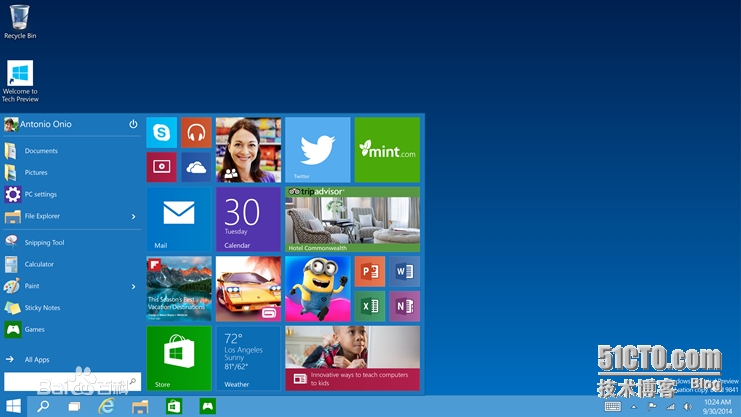The height and width of the screenshot is (417, 741).
Task: Open the Weather tile for Los Angeles
Action: 248,358
